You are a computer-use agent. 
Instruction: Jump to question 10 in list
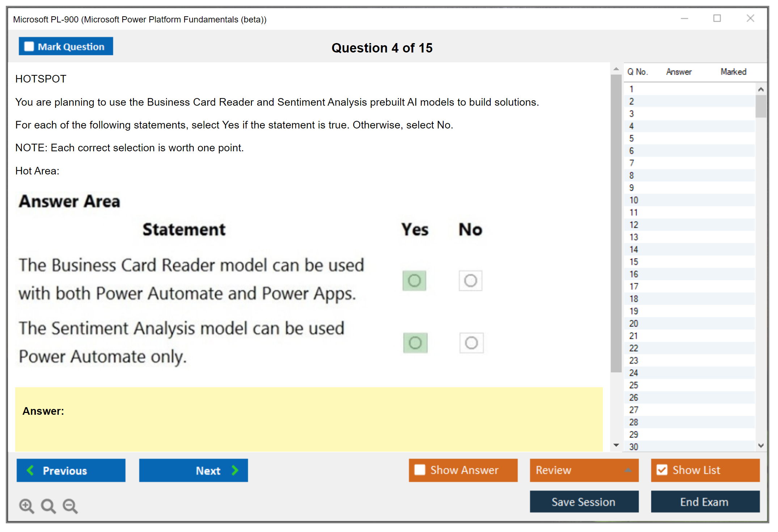[634, 200]
